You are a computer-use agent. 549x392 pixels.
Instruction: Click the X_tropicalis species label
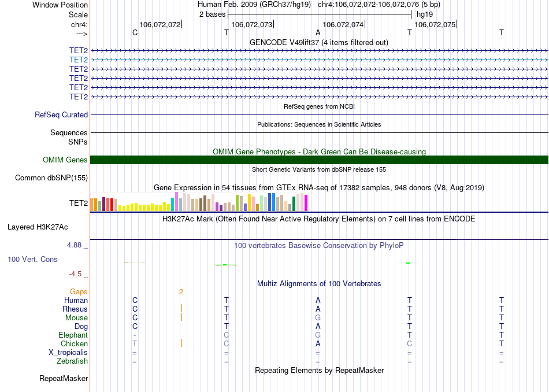pyautogui.click(x=68, y=353)
